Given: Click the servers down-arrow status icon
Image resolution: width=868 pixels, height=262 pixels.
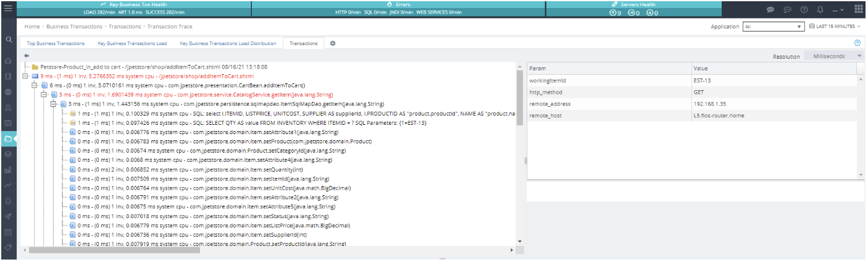Looking at the screenshot, I should click(x=649, y=12).
